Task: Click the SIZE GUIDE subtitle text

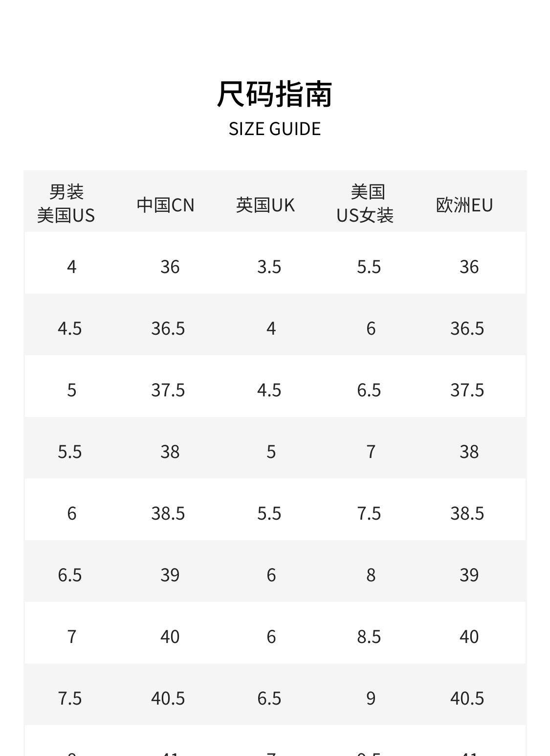Action: point(275,129)
